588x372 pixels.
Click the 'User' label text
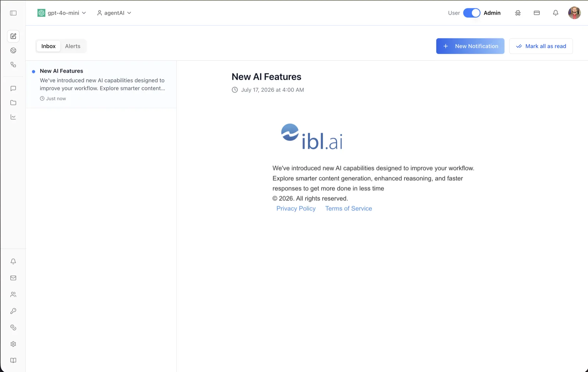click(454, 13)
